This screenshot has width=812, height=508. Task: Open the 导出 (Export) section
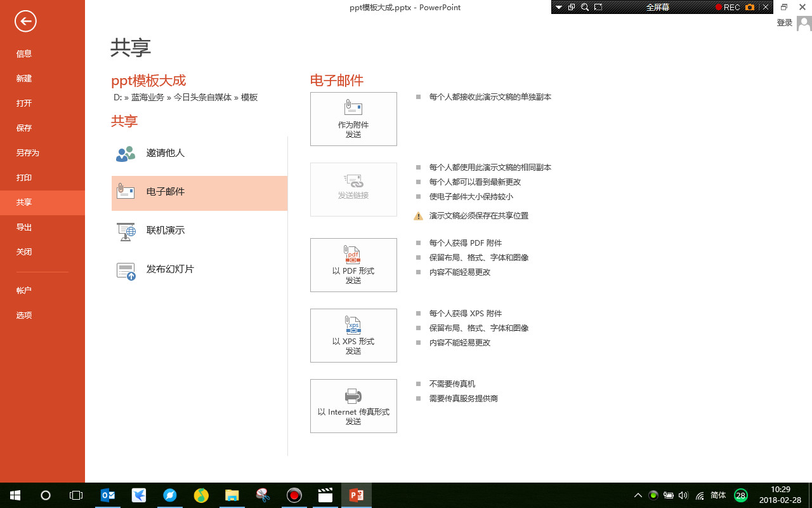pos(23,227)
